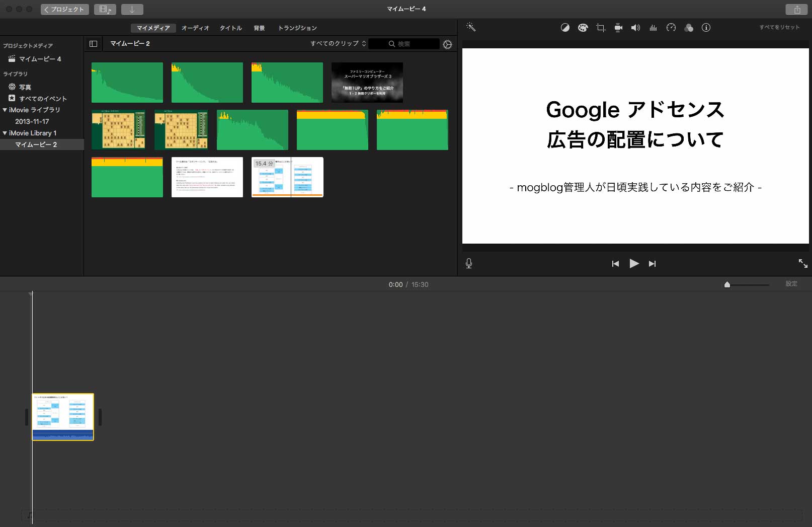Switch to the オーディオ tab
The image size is (812, 527).
[x=195, y=28]
